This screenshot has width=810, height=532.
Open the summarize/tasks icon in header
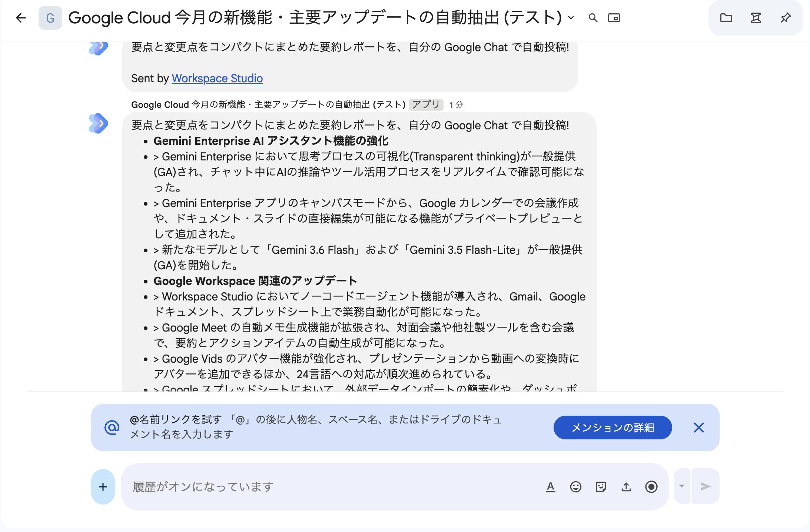(756, 18)
